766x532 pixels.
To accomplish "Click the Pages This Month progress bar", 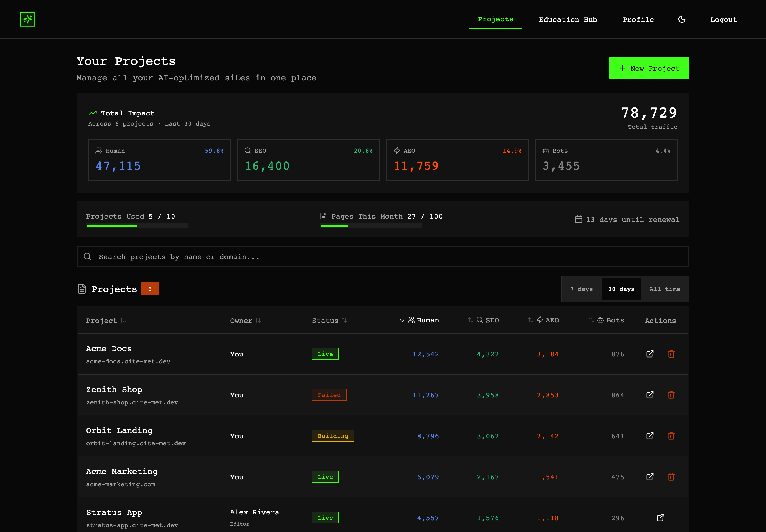I will click(x=371, y=226).
